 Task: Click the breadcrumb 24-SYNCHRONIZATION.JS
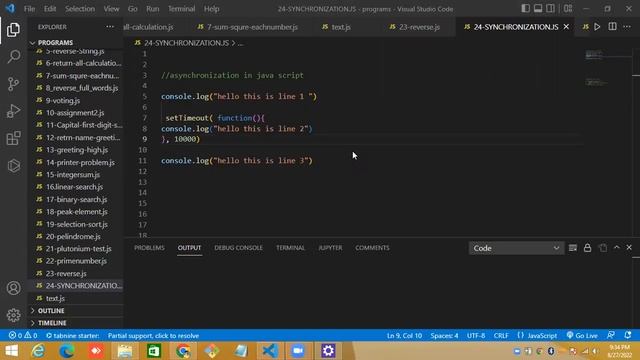point(186,43)
